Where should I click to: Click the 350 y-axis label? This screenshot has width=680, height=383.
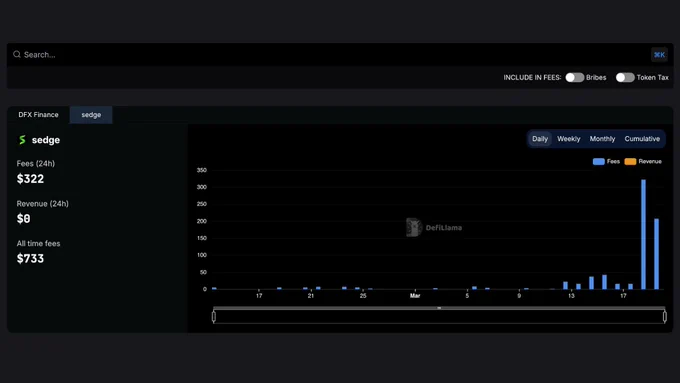pos(202,170)
